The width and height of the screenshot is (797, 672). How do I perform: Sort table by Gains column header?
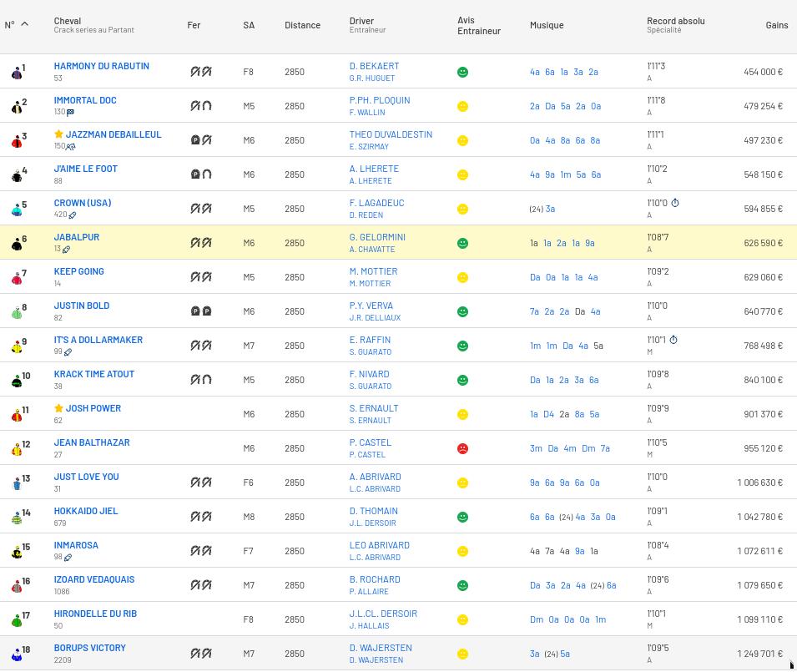click(x=776, y=25)
